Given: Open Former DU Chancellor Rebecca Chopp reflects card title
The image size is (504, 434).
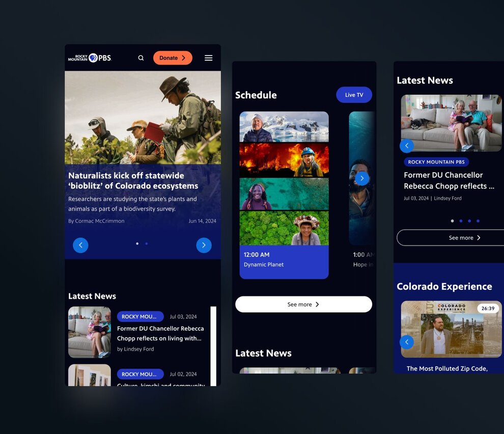Looking at the screenshot, I should [449, 180].
